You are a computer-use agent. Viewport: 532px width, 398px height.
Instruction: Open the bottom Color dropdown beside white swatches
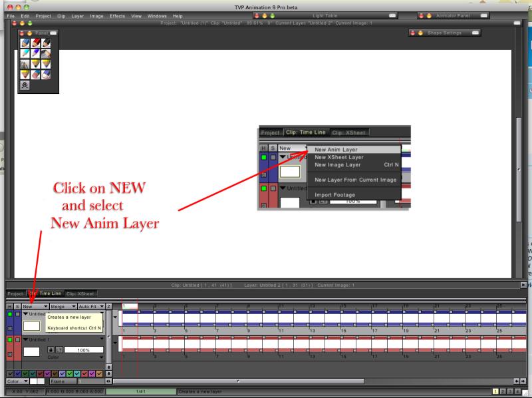click(x=17, y=381)
